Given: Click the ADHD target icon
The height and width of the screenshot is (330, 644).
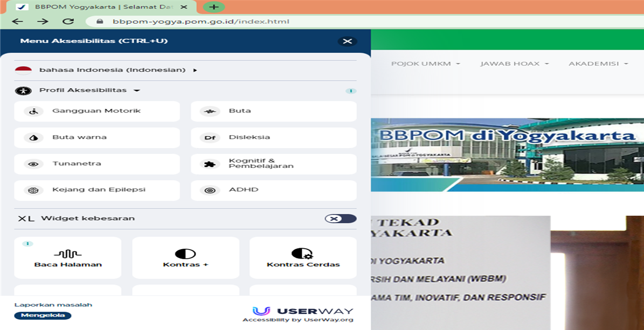Looking at the screenshot, I should pos(210,191).
